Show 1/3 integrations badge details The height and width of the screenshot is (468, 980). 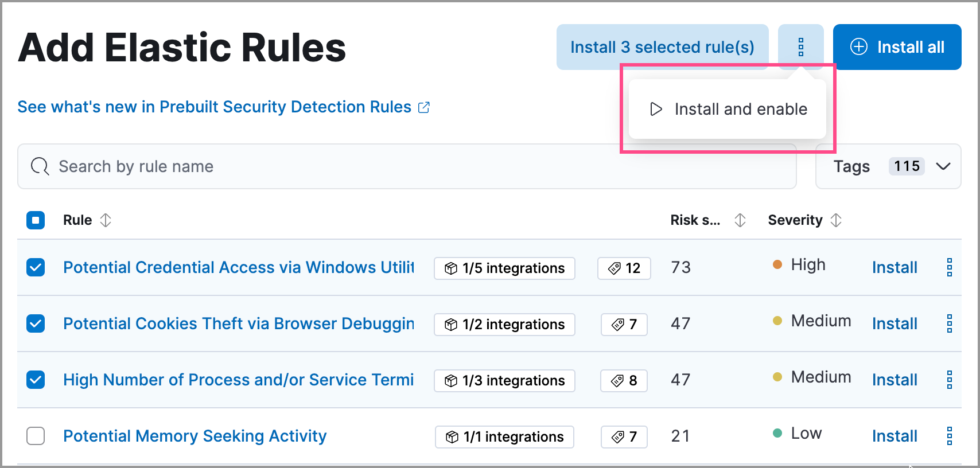(505, 381)
